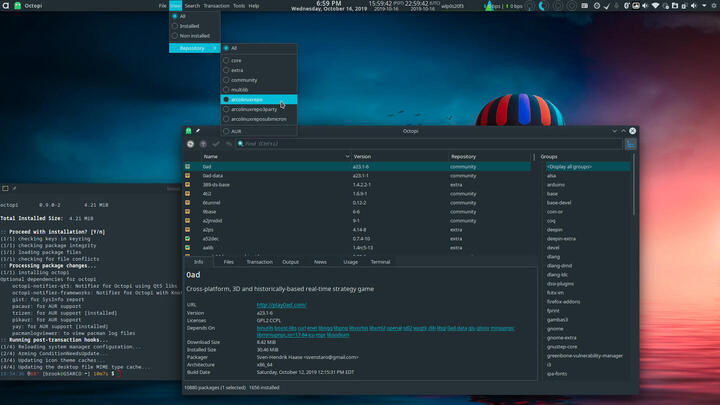The width and height of the screenshot is (720, 405).
Task: Click the system upgrade arrow toolbar icon
Action: [x=203, y=144]
